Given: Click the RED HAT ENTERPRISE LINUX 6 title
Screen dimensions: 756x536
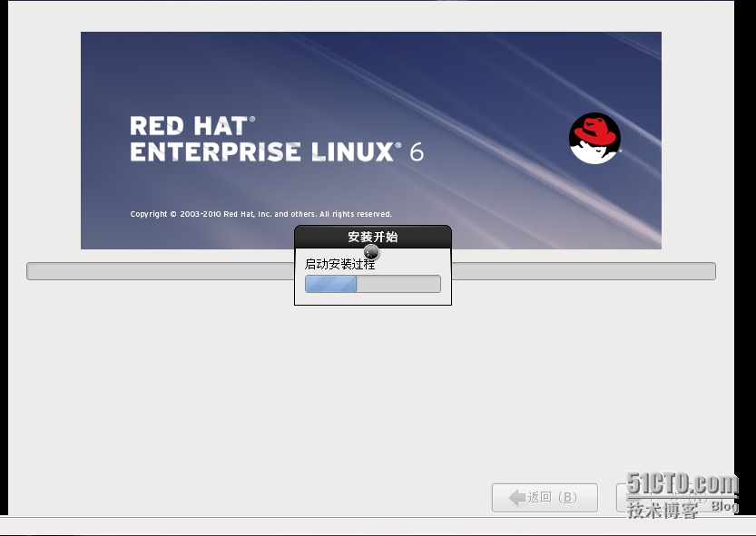Looking at the screenshot, I should [277, 139].
